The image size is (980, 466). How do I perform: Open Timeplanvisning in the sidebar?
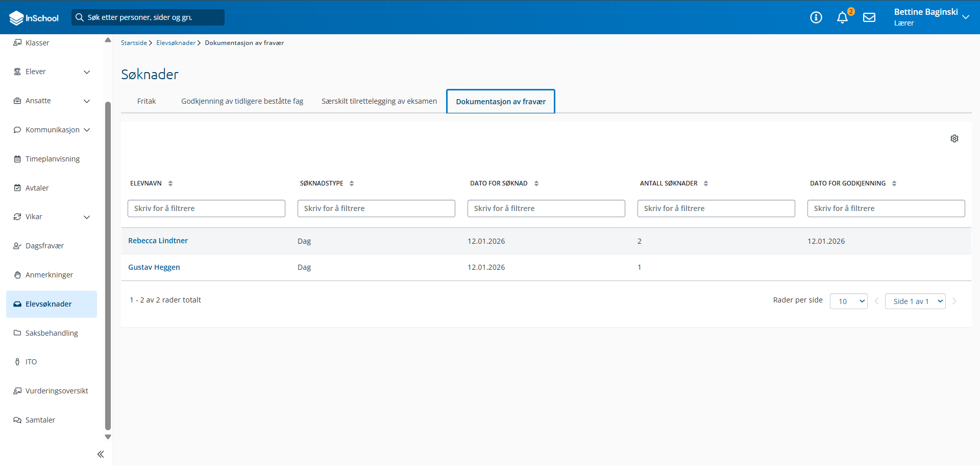tap(52, 159)
